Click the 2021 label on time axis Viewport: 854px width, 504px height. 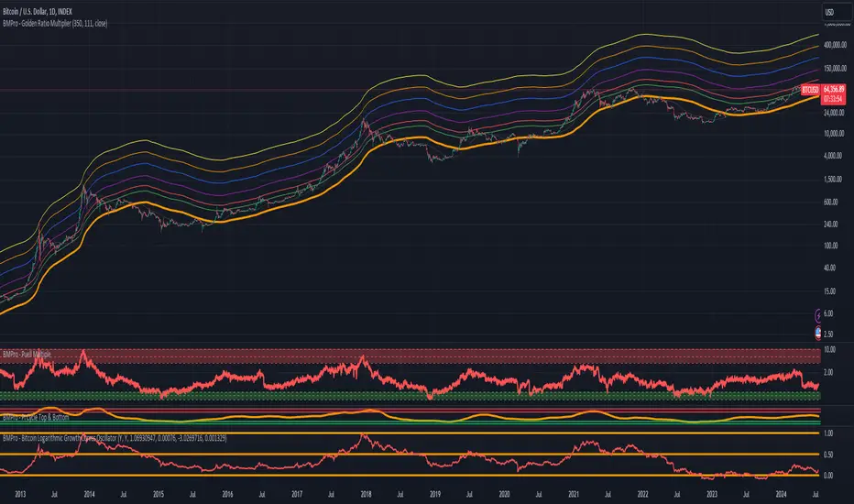(x=574, y=494)
